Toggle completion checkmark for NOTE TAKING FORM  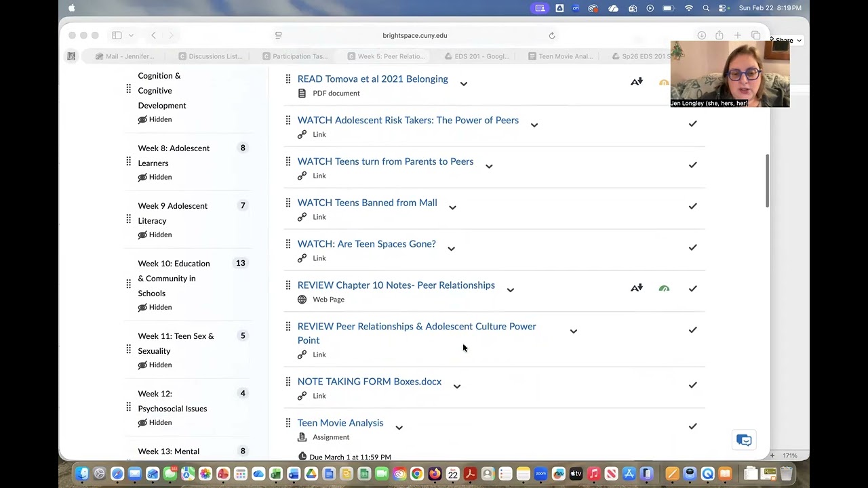coord(692,385)
